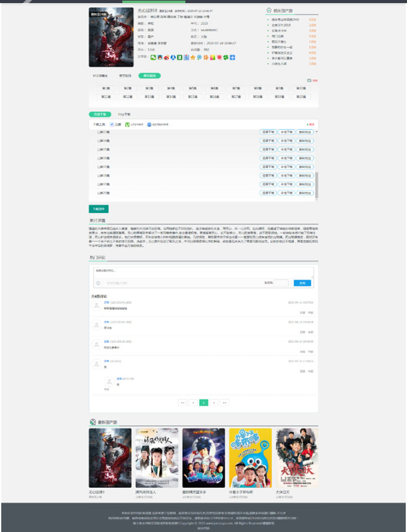
Task: Tick the checkbox for download episode 14
Action: coord(99,140)
